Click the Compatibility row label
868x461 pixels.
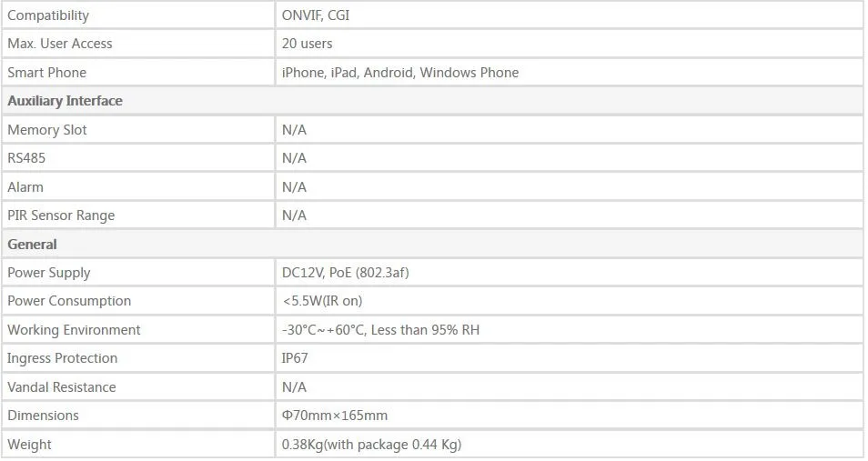[x=48, y=15]
